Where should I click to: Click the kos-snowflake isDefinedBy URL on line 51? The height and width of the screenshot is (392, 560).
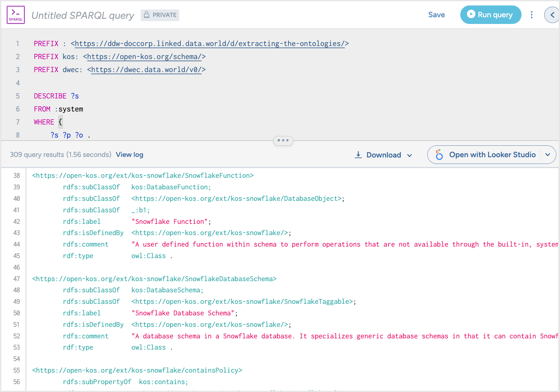(x=209, y=325)
